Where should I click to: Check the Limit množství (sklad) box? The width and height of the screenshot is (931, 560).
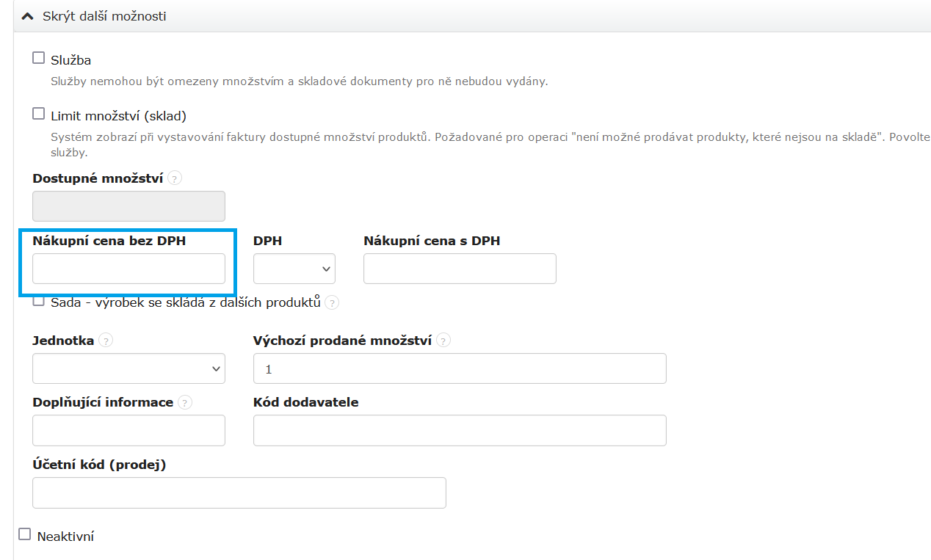coord(39,114)
